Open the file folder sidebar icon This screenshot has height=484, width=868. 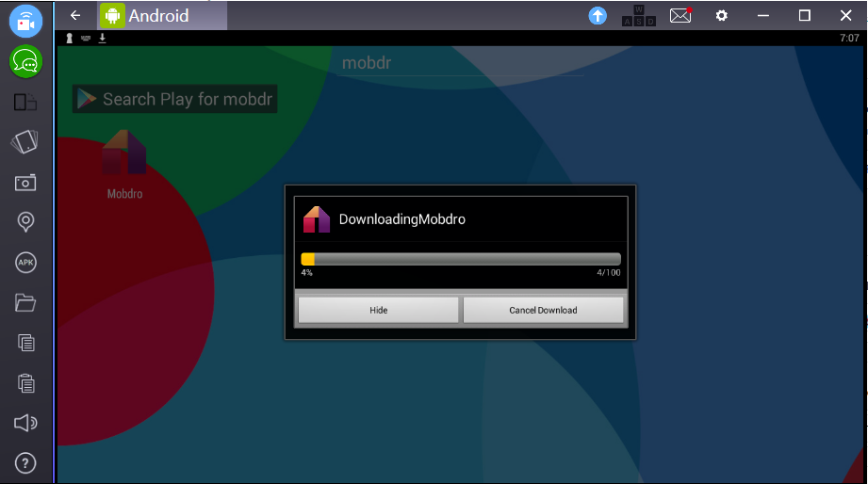pos(25,302)
